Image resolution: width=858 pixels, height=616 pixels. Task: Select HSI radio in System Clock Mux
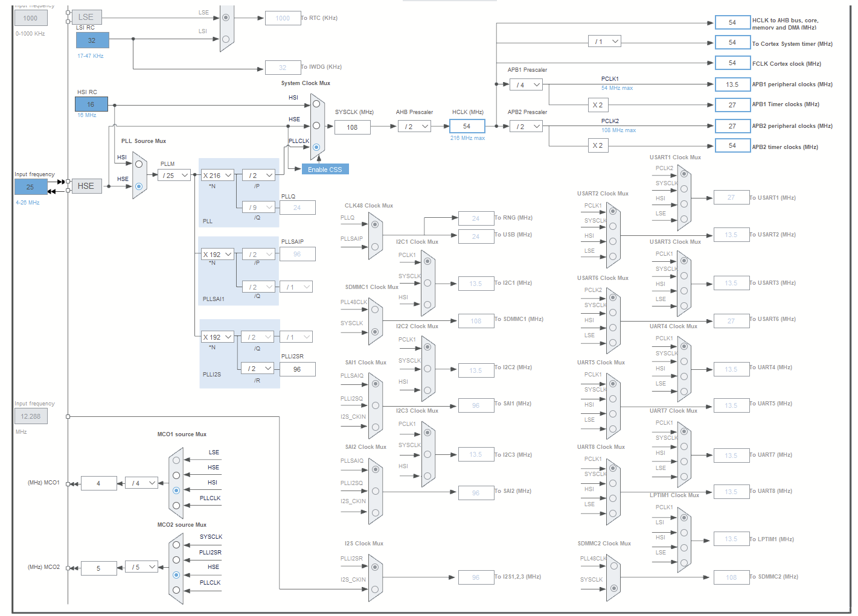tap(316, 104)
